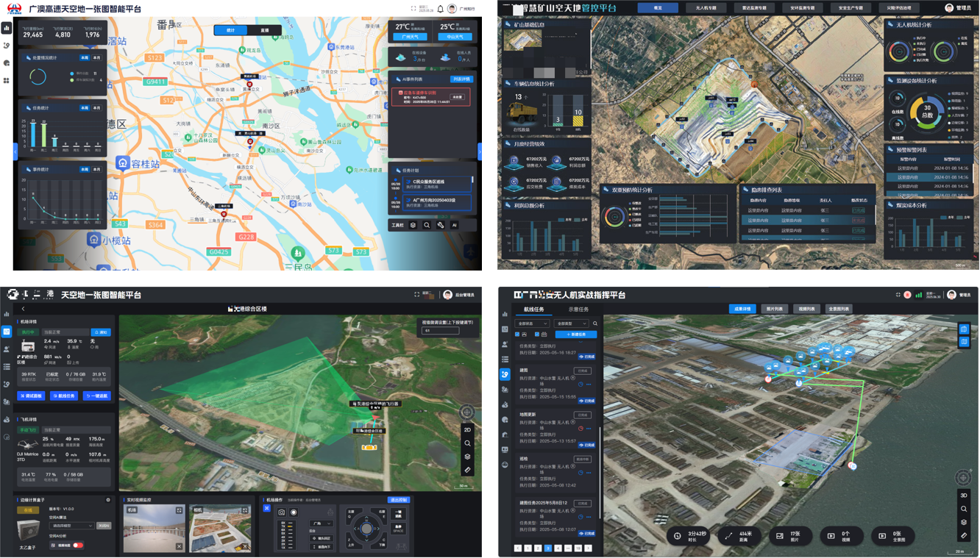Toggle the 空间AI分析 red switch
The height and width of the screenshot is (558, 980).
(77, 545)
